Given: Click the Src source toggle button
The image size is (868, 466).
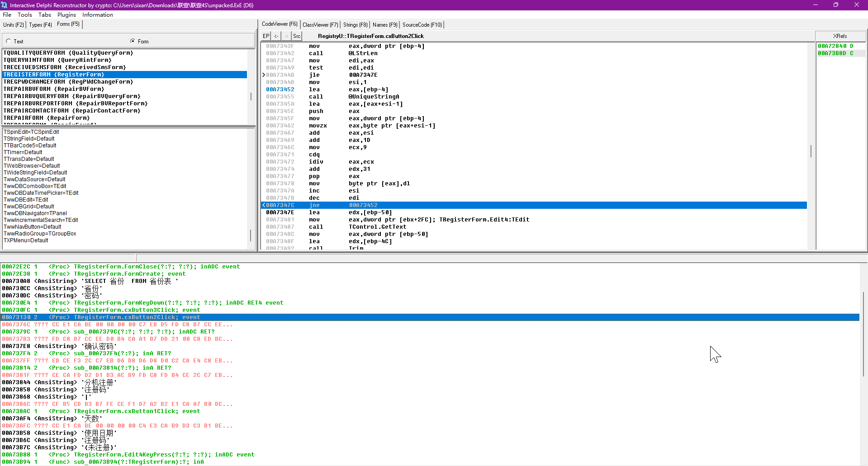Looking at the screenshot, I should click(x=297, y=36).
